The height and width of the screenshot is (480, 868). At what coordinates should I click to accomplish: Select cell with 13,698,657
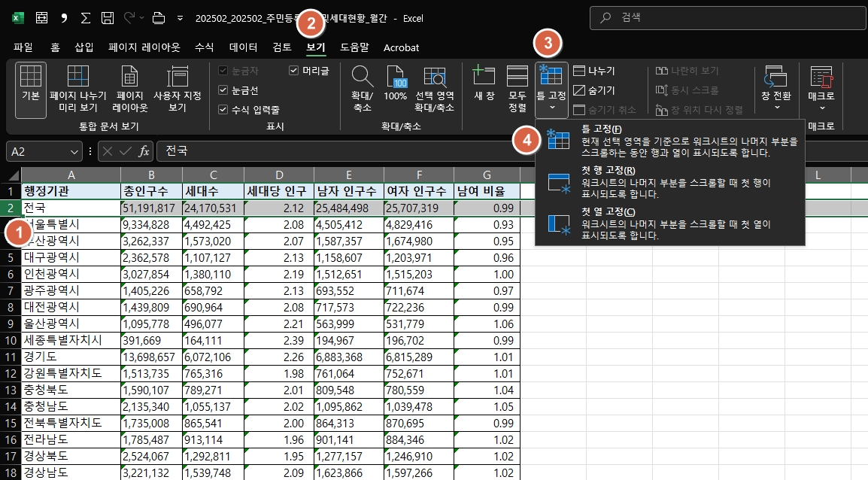point(152,357)
